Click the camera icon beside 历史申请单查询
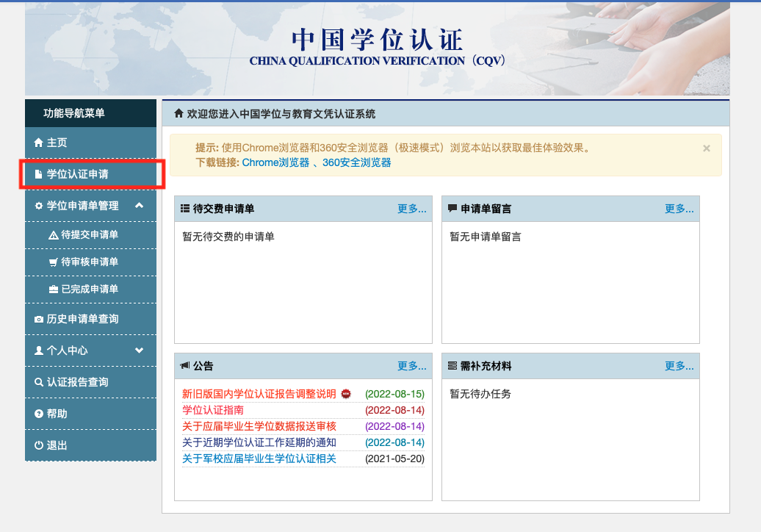This screenshot has width=761, height=532. pyautogui.click(x=39, y=320)
